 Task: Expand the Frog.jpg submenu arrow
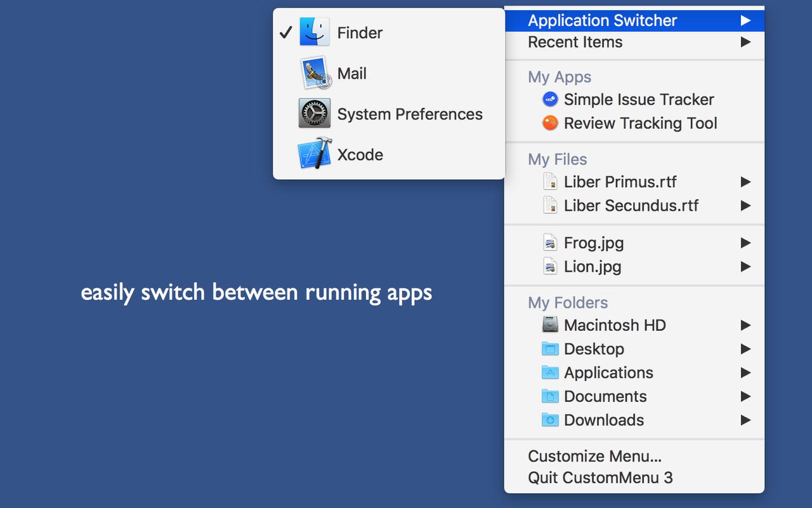pyautogui.click(x=746, y=243)
